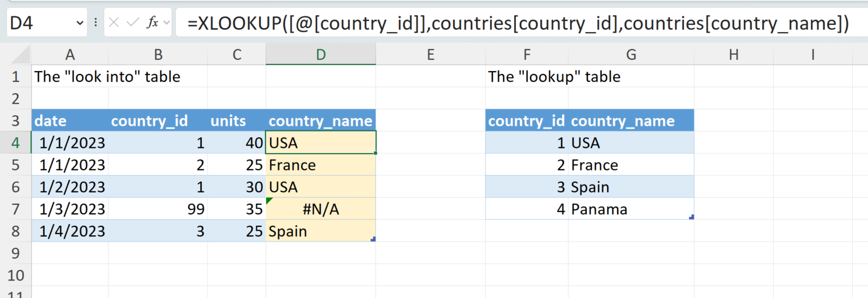The image size is (868, 298).
Task: Expand the function list dropdown beside fx
Action: tap(166, 23)
